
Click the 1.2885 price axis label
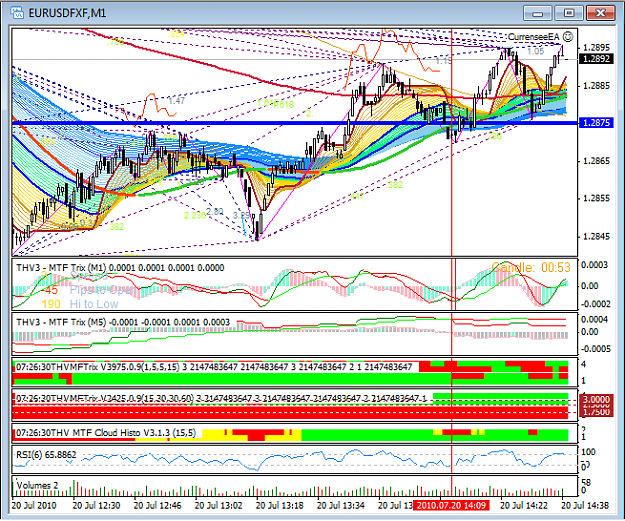[596, 86]
